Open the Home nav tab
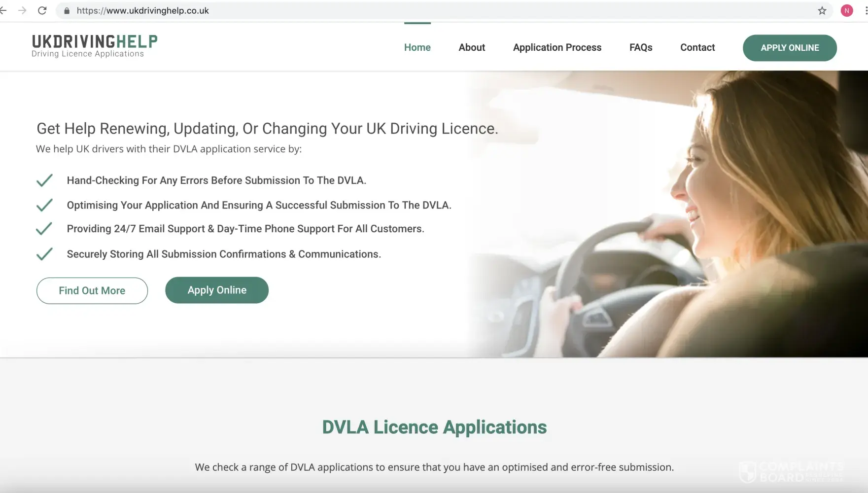This screenshot has height=493, width=868. (417, 47)
